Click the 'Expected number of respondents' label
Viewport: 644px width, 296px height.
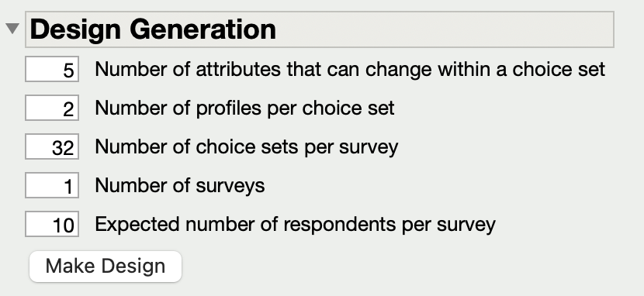pos(296,224)
